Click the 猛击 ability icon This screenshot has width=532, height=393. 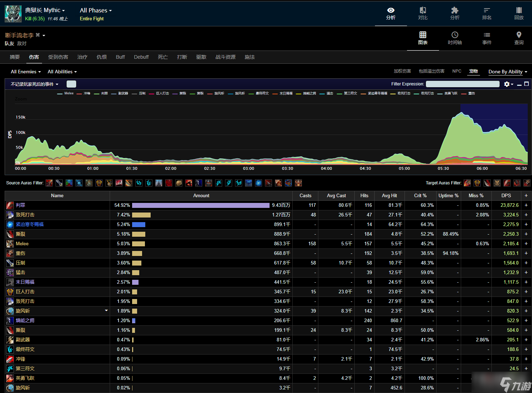[10, 273]
